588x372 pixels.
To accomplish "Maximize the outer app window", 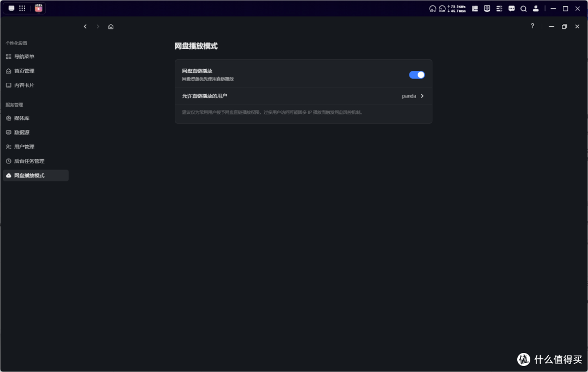I will tap(566, 9).
